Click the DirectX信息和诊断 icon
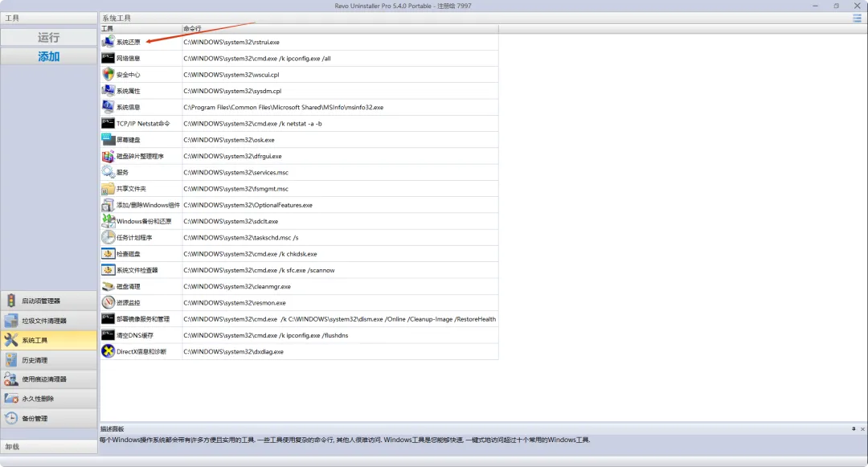The image size is (868, 467). [108, 351]
